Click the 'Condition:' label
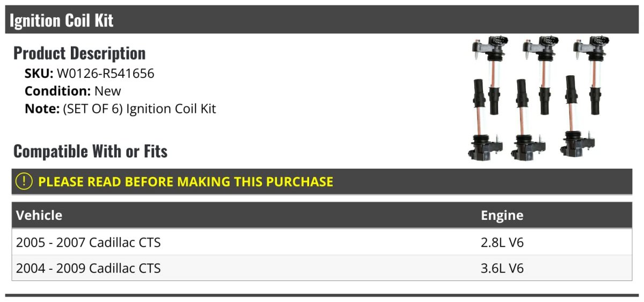Image resolution: width=644 pixels, height=302 pixels. click(x=57, y=91)
